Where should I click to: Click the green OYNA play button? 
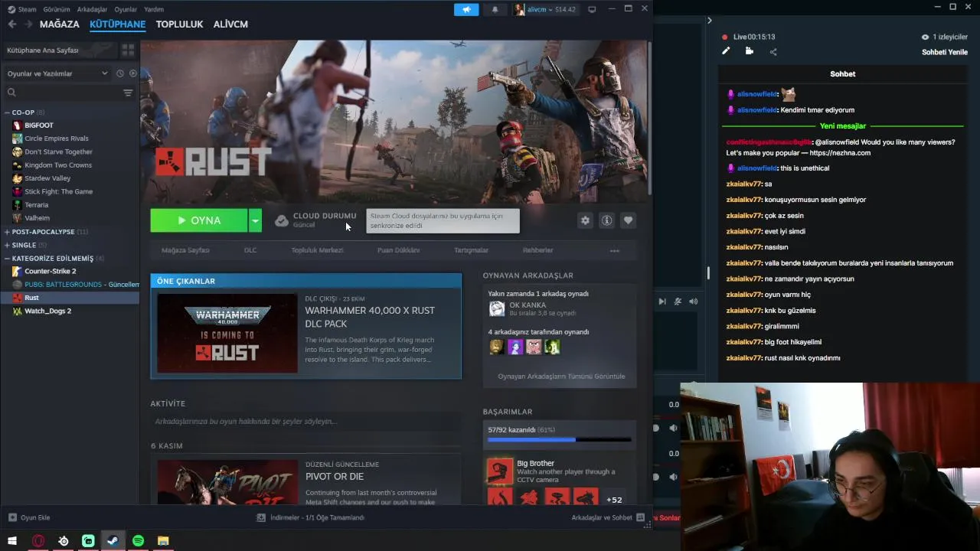199,220
